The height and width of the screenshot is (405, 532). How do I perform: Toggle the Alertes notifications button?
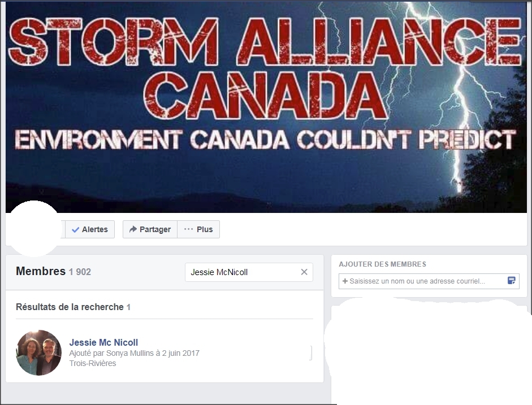click(x=90, y=229)
